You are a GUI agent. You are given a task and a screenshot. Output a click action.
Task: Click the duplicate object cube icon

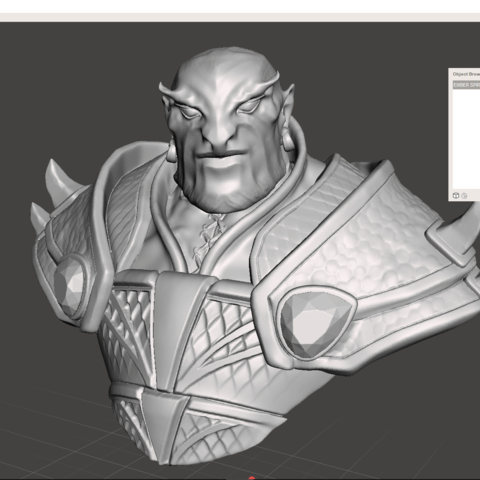(456, 195)
